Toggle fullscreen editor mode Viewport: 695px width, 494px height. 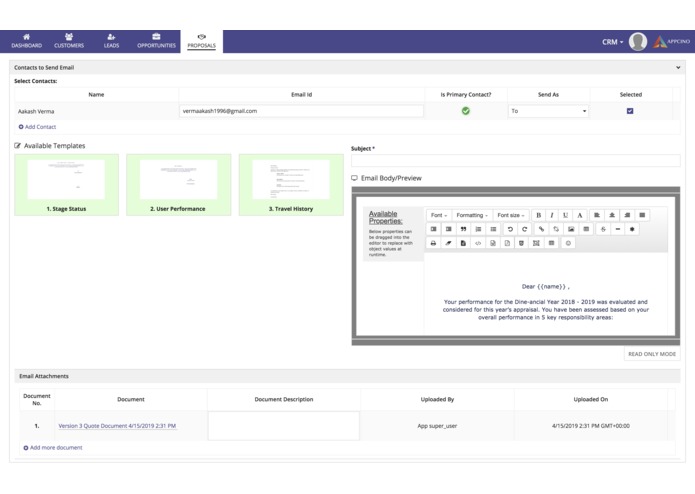(536, 243)
